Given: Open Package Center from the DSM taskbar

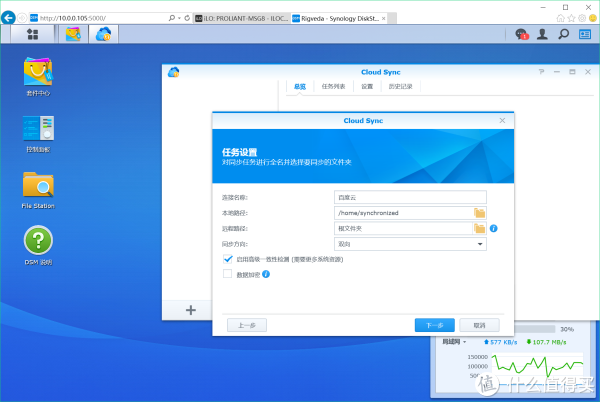Looking at the screenshot, I should pyautogui.click(x=73, y=34).
